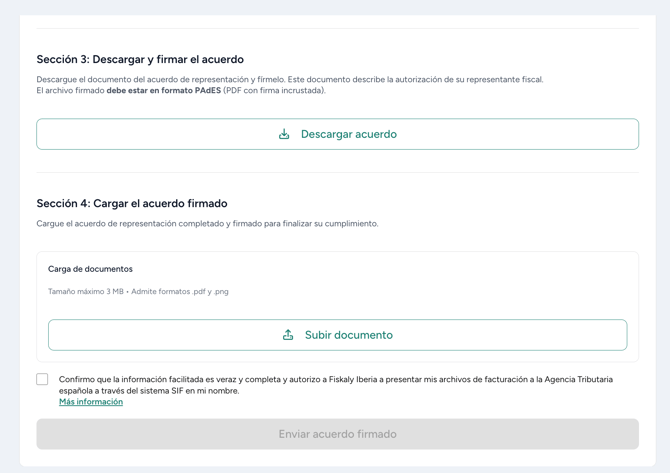
Task: Download the agreement with Descargar acuerdo button
Action: (338, 134)
